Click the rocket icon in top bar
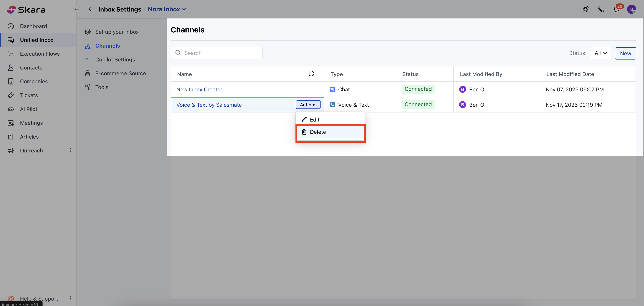Viewport: 644px width, 306px height. pos(585,9)
